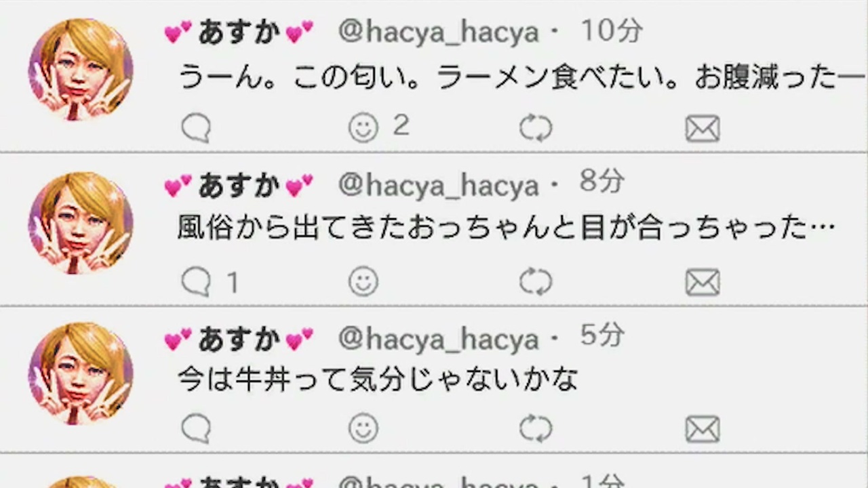Screen dimensions: 868x488
Task: Open the 5分 timestamp link
Action: coord(602,335)
